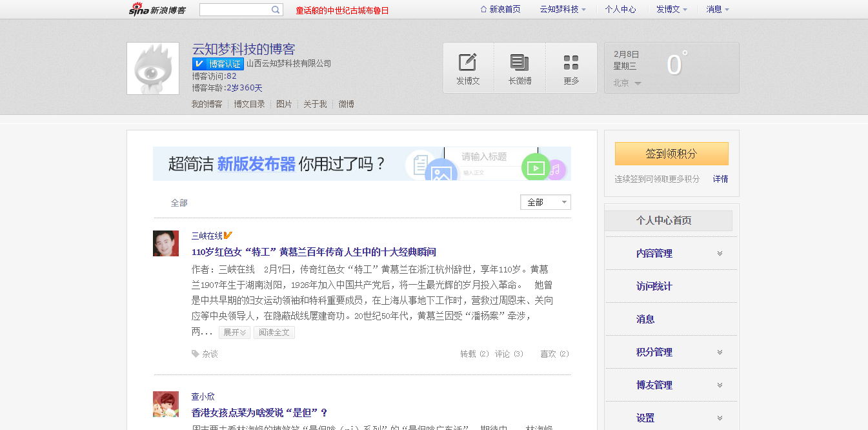Open the article 110岁红色女“特工”黄慕兰
This screenshot has width=868, height=430.
(x=314, y=252)
